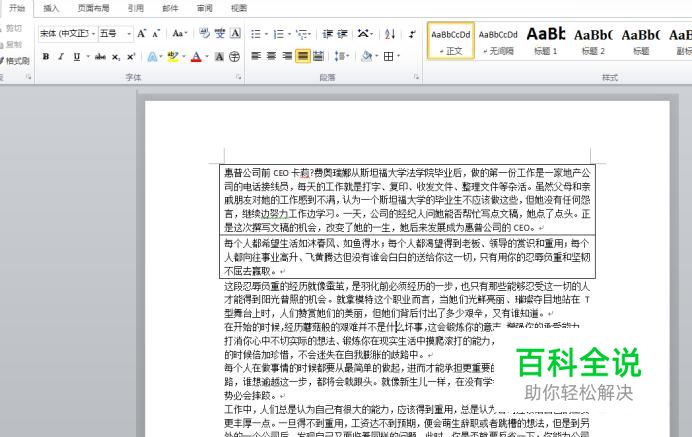Screen dimensions: 692x437
Task: Open the 审阅 tab
Action: (x=204, y=8)
